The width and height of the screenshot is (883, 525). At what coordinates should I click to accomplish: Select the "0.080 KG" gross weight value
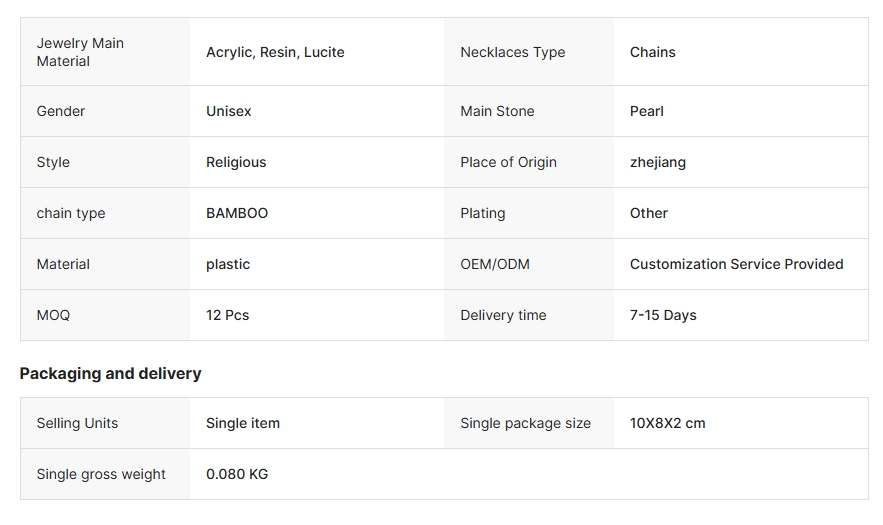pos(237,474)
